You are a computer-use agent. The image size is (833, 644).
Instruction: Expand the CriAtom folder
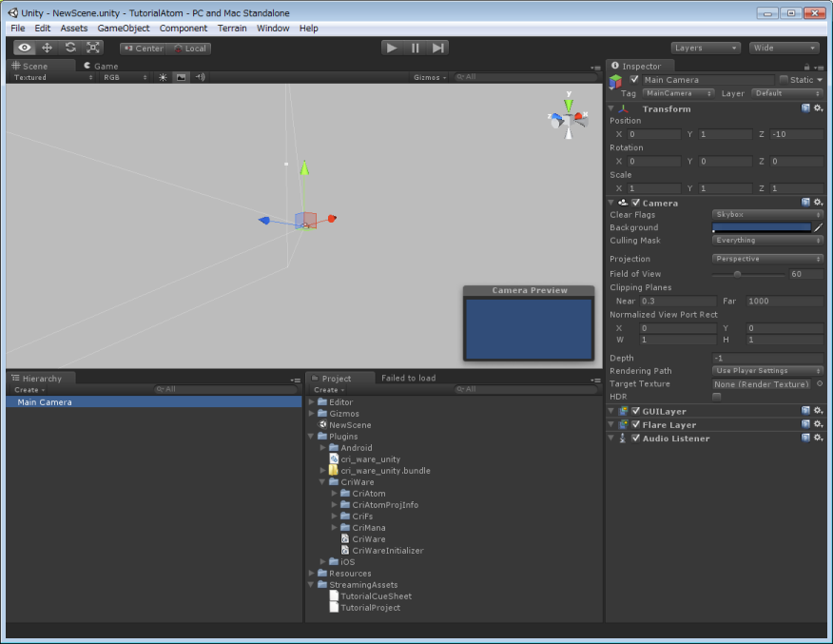tap(334, 494)
